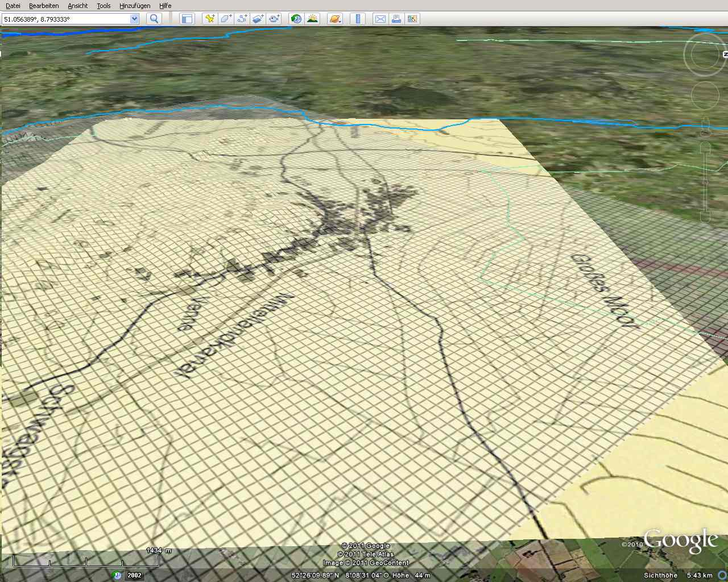Add an image overlay from the toolbar
Screen dimensions: 728x582
[258, 19]
